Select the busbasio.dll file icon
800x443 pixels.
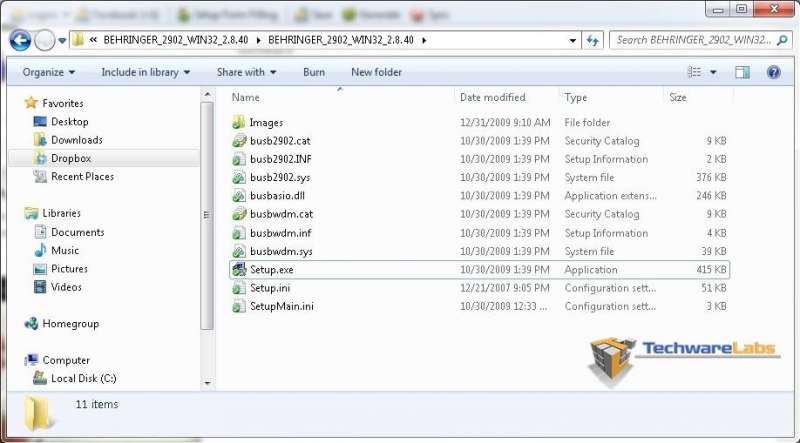coord(239,195)
